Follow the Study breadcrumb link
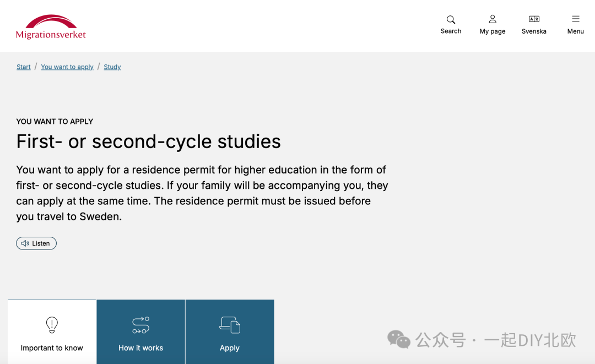595x364 pixels. coord(112,67)
